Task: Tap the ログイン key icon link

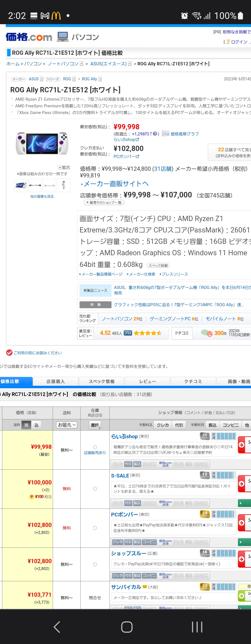Action: (x=228, y=42)
